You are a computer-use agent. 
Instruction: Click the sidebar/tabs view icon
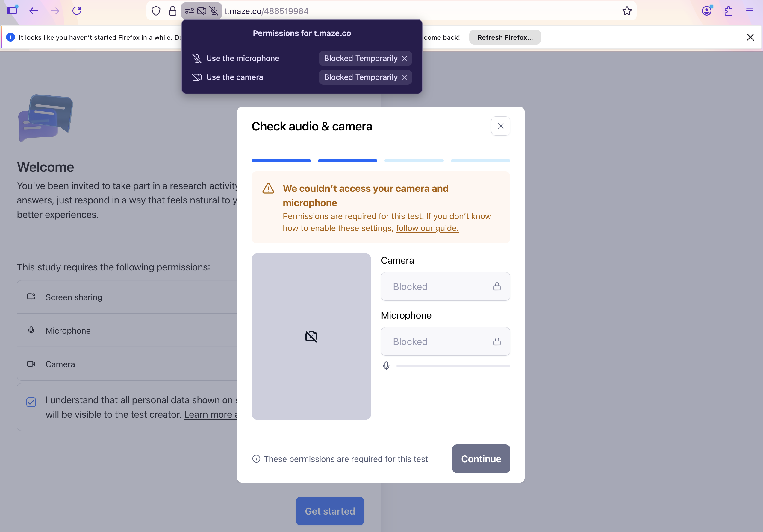12,11
